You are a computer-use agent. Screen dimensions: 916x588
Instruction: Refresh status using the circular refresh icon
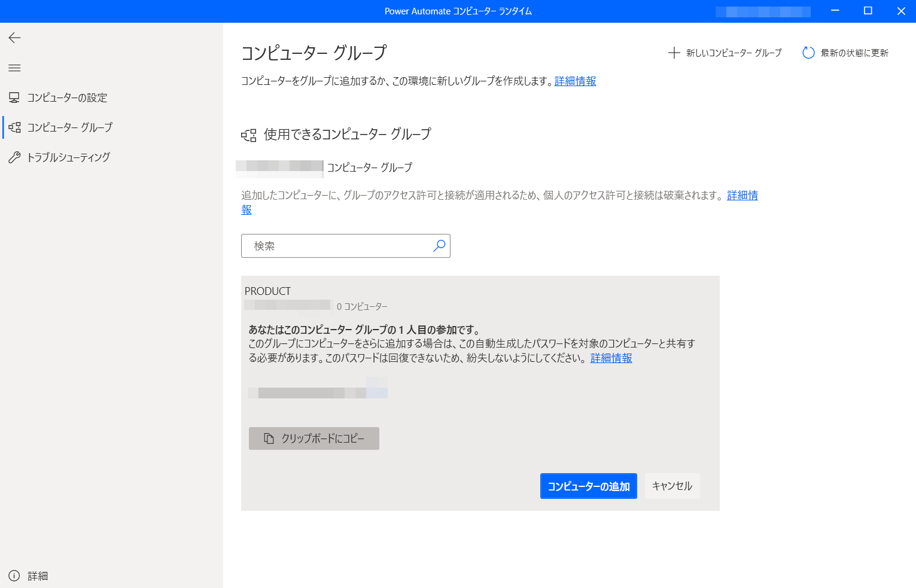coord(808,53)
